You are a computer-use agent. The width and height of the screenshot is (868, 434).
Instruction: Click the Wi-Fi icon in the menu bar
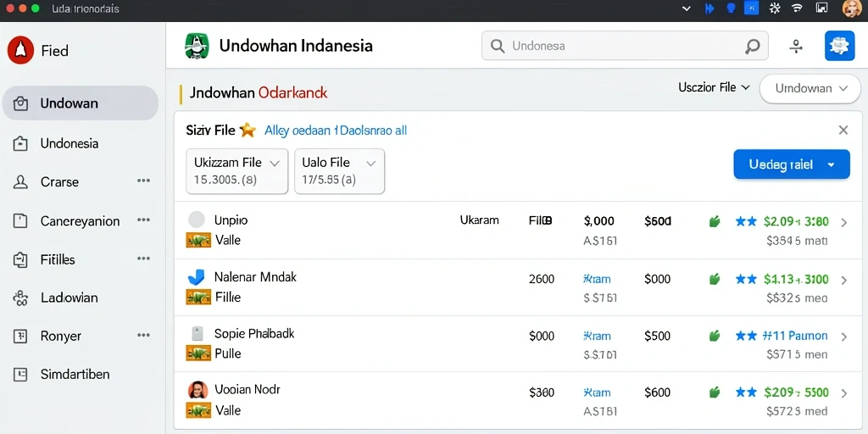(x=797, y=8)
